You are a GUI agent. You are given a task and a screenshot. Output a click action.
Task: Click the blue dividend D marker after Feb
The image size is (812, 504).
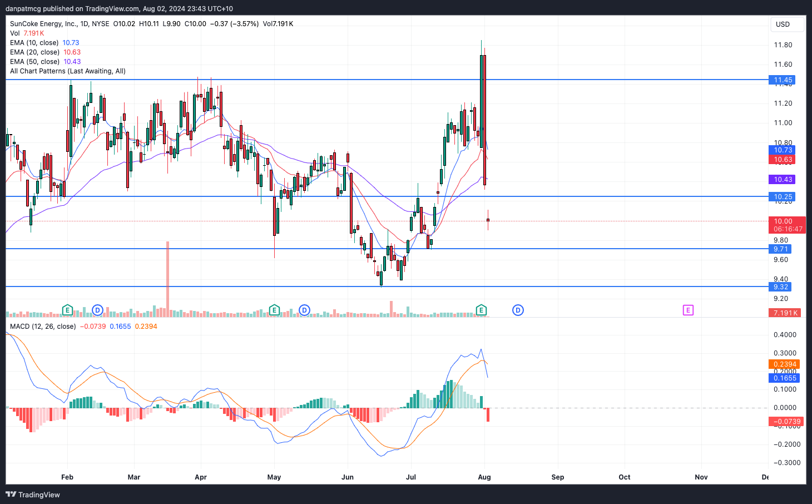point(97,310)
